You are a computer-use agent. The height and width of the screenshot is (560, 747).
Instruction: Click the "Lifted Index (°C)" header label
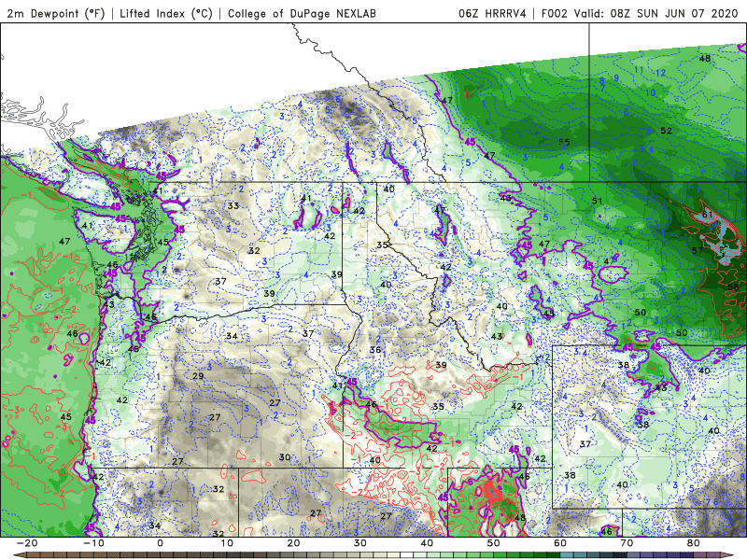click(x=166, y=13)
